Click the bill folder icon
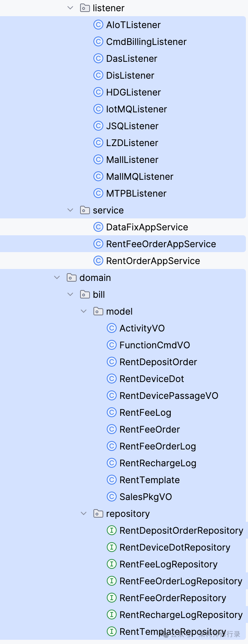The height and width of the screenshot is (644, 248). (x=85, y=294)
